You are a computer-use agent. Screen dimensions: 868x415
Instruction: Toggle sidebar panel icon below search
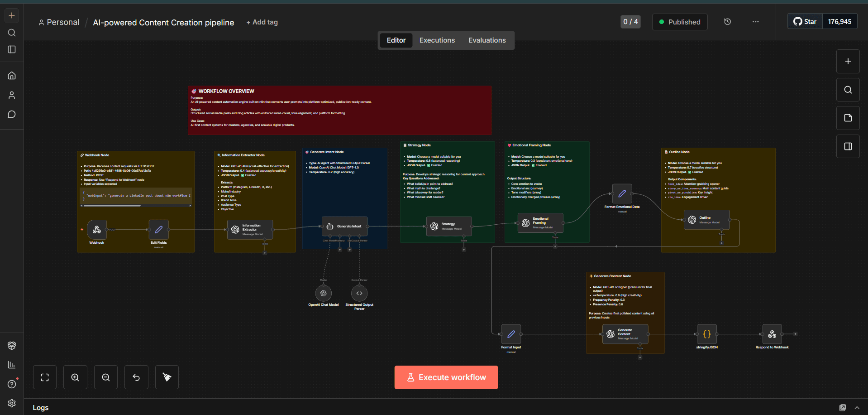point(12,49)
